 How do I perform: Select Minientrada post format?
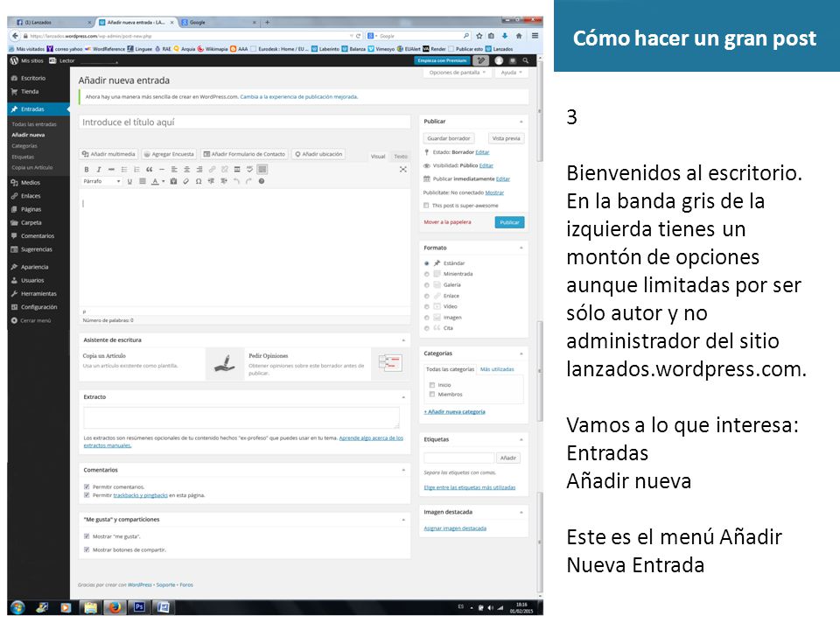tap(426, 274)
